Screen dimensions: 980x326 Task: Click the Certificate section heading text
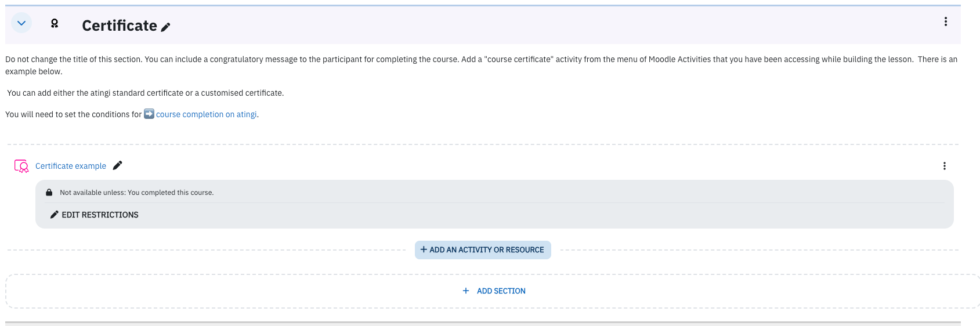pos(120,26)
